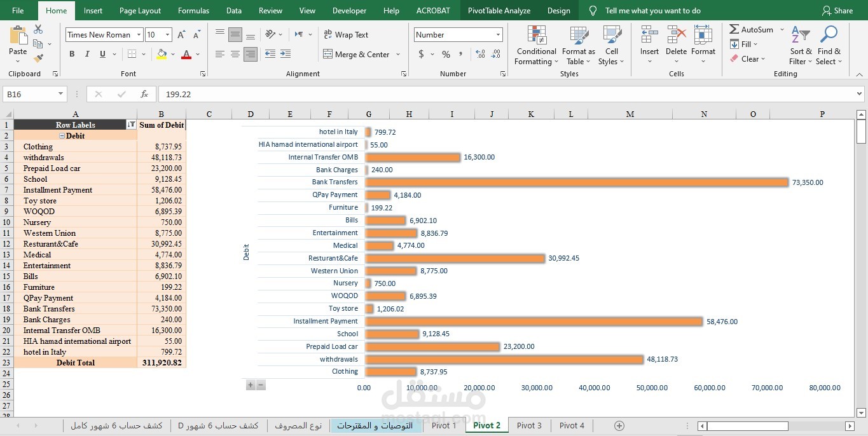Screen dimensions: 868x436
Task: Click Increase Decimal icon
Action: click(x=480, y=54)
